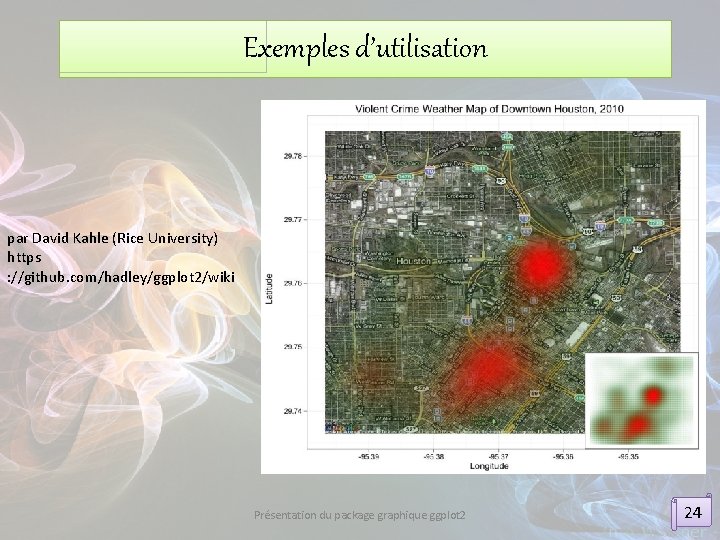Click the latitude tick label 29.78

(293, 156)
